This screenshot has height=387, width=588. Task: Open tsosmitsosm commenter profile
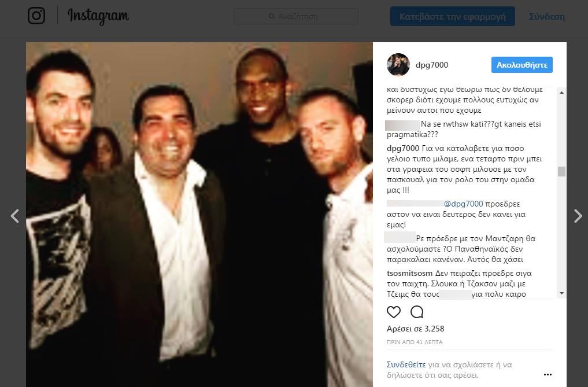(x=409, y=273)
